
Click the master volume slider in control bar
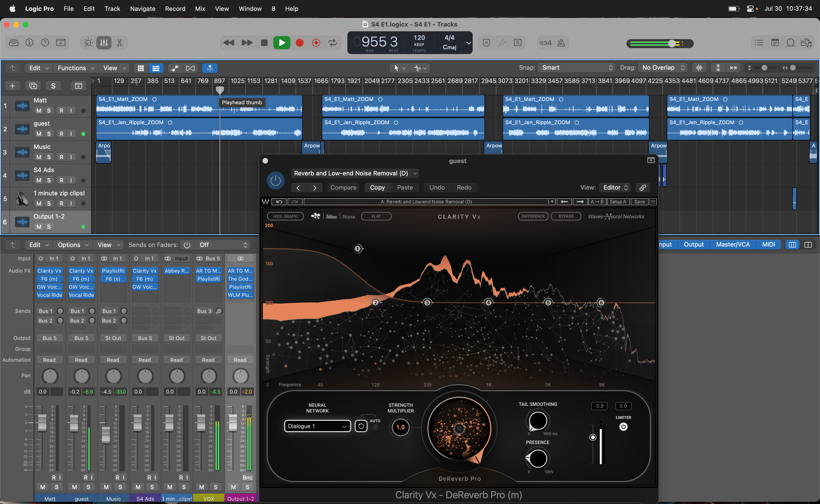(x=660, y=43)
